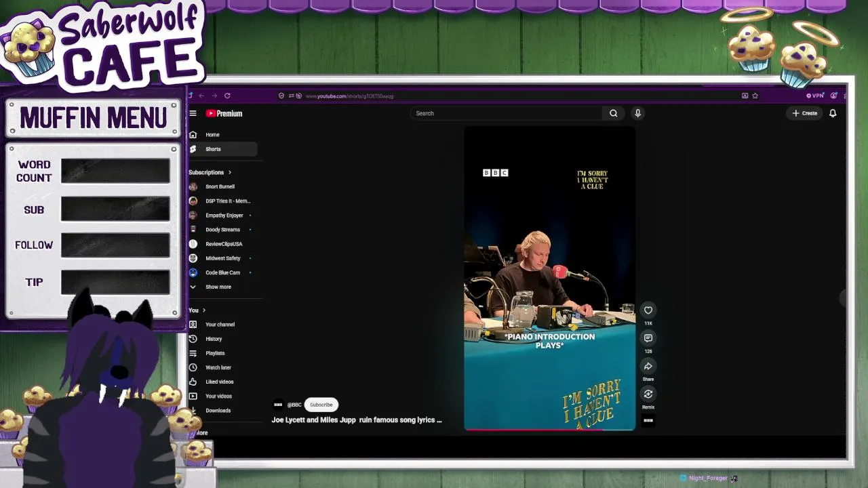Start voice search with the microphone
868x488 pixels.
pyautogui.click(x=637, y=113)
